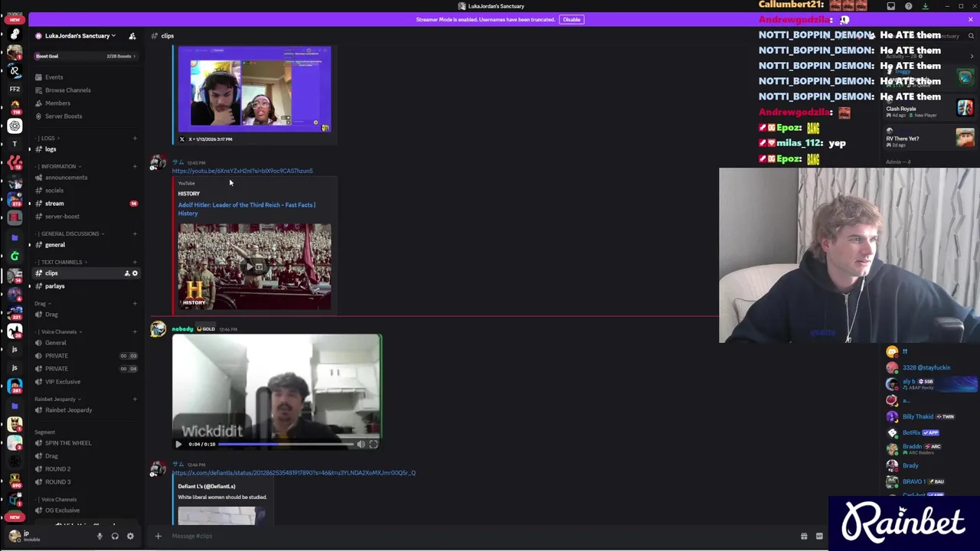Join the ROUND 3 voice channel
Viewport: 980px width, 551px height.
[57, 482]
